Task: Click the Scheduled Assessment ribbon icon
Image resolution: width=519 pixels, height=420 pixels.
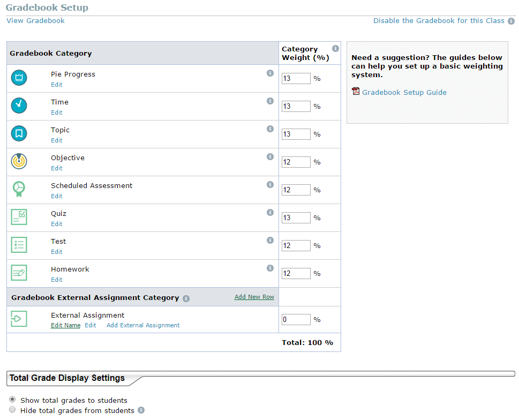Action: click(x=19, y=189)
